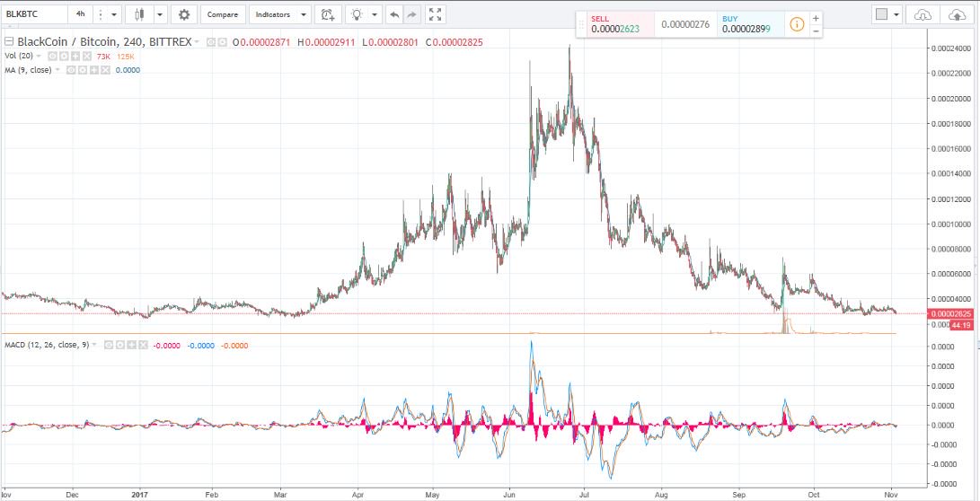This screenshot has width=980, height=501.
Task: Toggle fullscreen mode icon
Action: pyautogui.click(x=436, y=14)
